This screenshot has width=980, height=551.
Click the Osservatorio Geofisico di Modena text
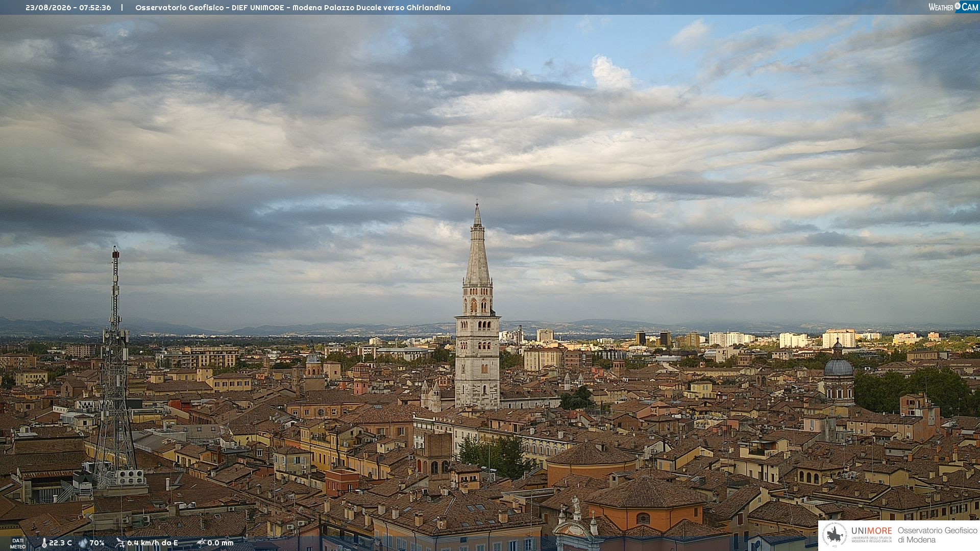tap(937, 535)
